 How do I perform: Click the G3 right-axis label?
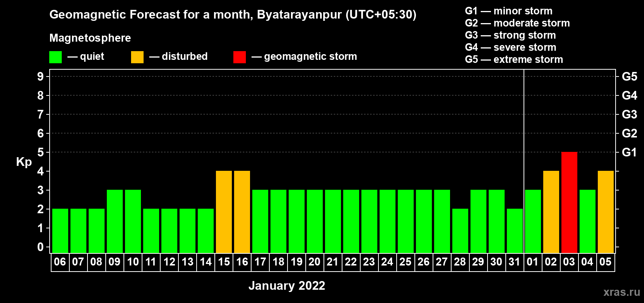(x=629, y=114)
